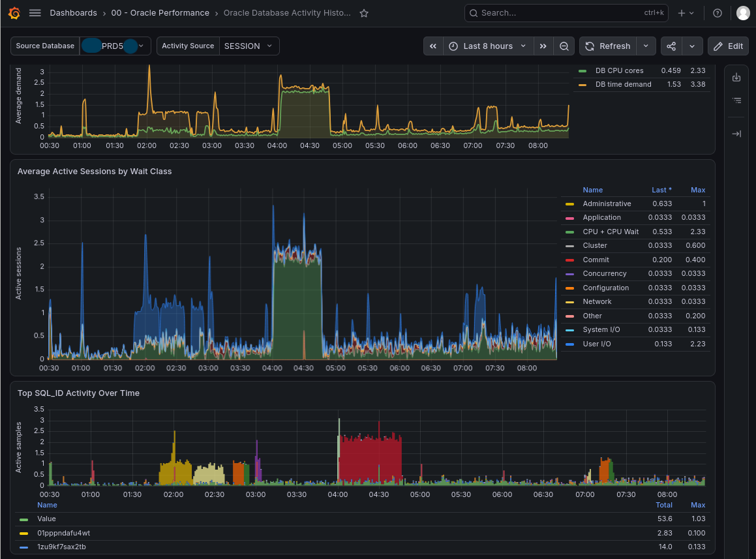Click the DB time demand legend label
756x559 pixels.
tap(623, 84)
